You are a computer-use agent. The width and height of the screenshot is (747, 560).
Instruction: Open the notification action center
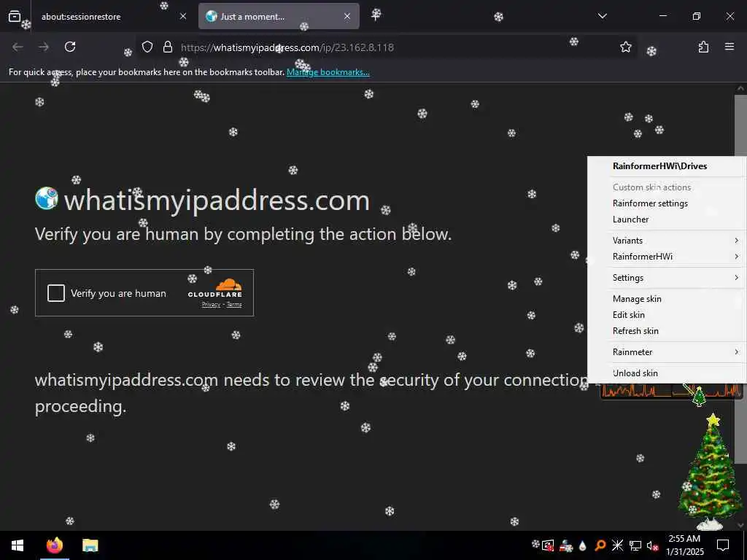pos(723,545)
